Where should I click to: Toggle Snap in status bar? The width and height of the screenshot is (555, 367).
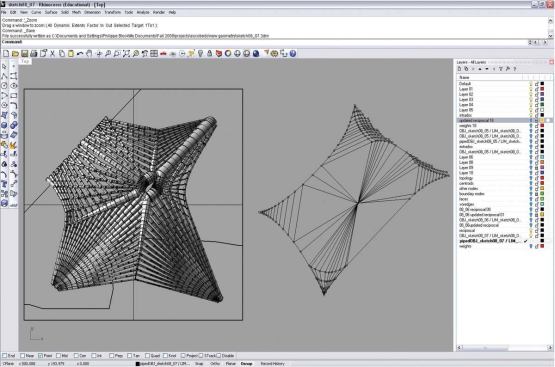(x=199, y=364)
